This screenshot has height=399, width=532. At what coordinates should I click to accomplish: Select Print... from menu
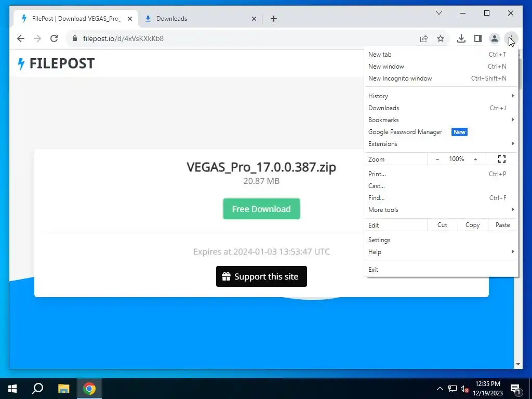click(441, 174)
